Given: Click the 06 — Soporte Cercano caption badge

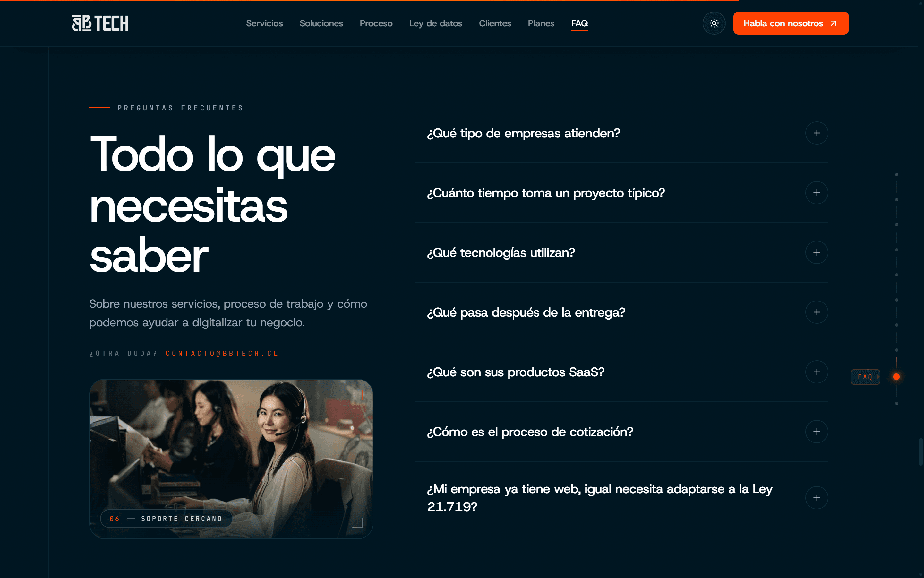Looking at the screenshot, I should (166, 519).
